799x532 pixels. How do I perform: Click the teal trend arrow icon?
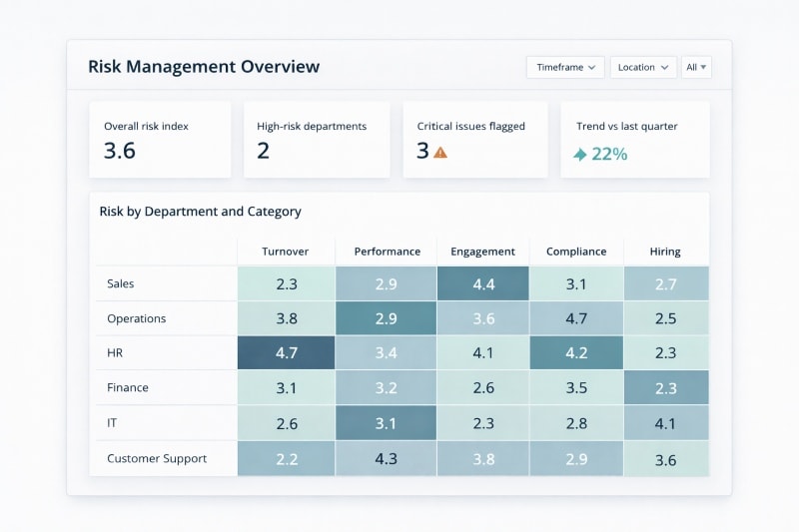pyautogui.click(x=580, y=154)
